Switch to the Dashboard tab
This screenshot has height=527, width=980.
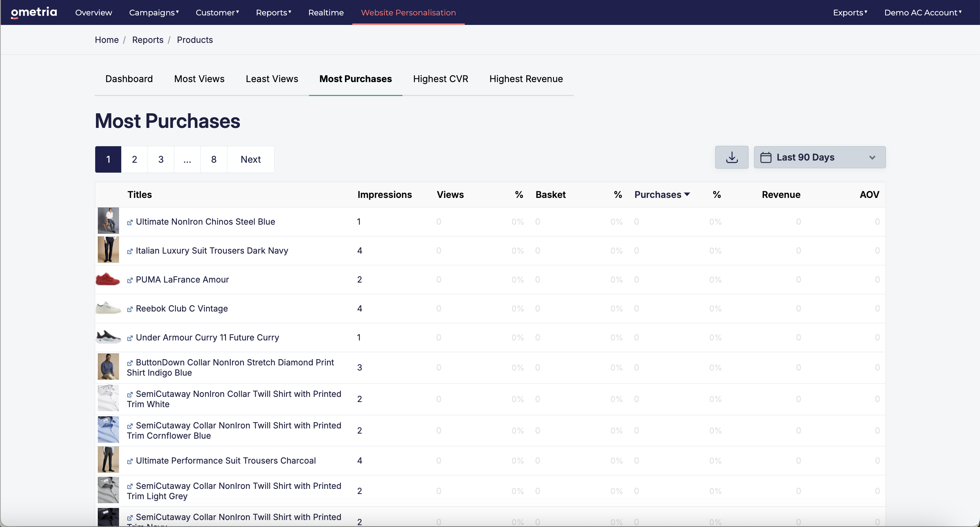tap(129, 79)
